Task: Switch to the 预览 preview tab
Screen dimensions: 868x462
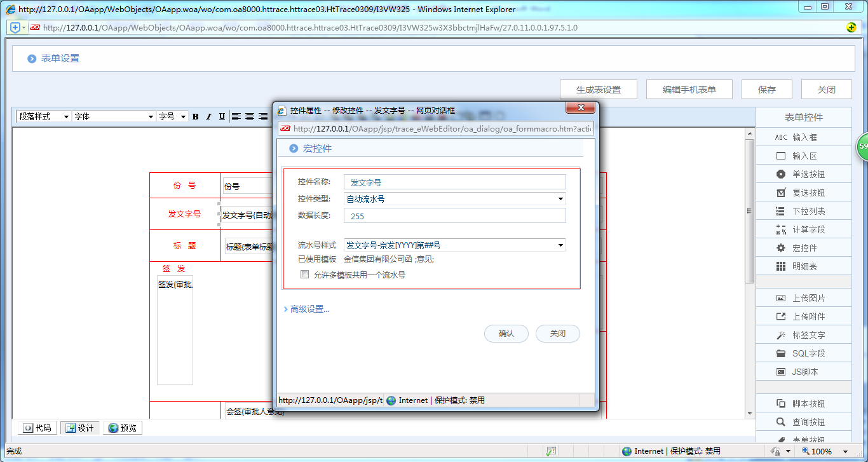Action: 122,427
